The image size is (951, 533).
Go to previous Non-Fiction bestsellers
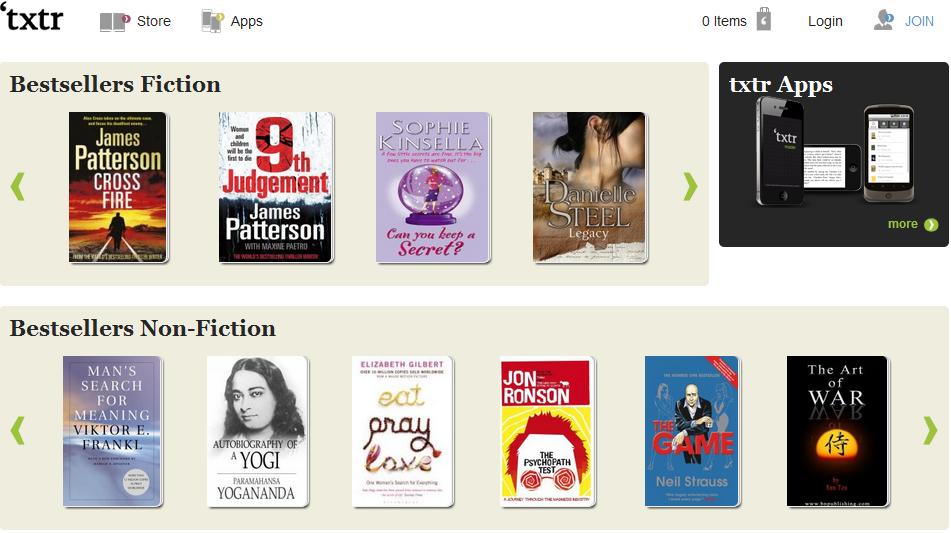[18, 431]
